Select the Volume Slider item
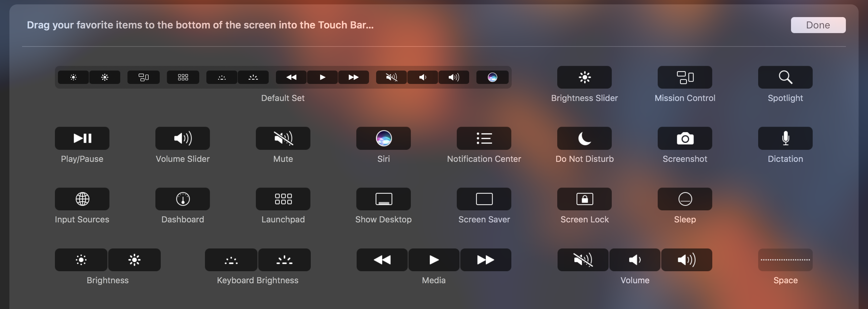Viewport: 868px width, 309px height. pos(182,138)
